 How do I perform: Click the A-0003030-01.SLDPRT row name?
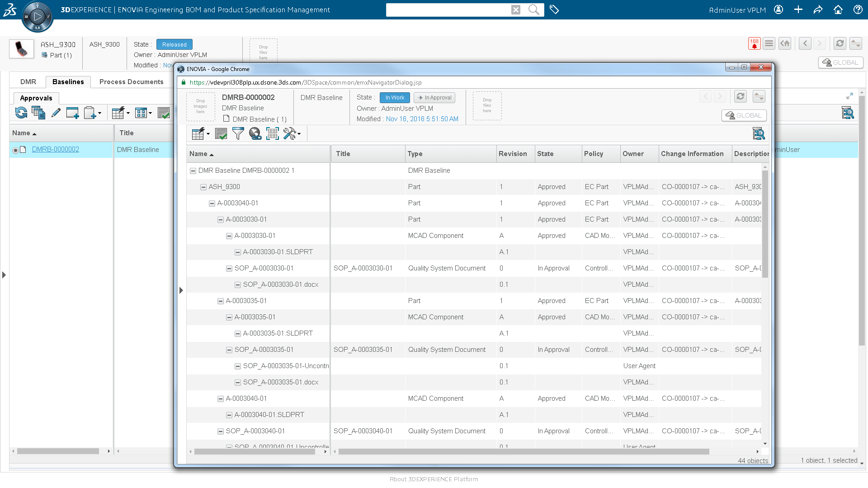278,252
